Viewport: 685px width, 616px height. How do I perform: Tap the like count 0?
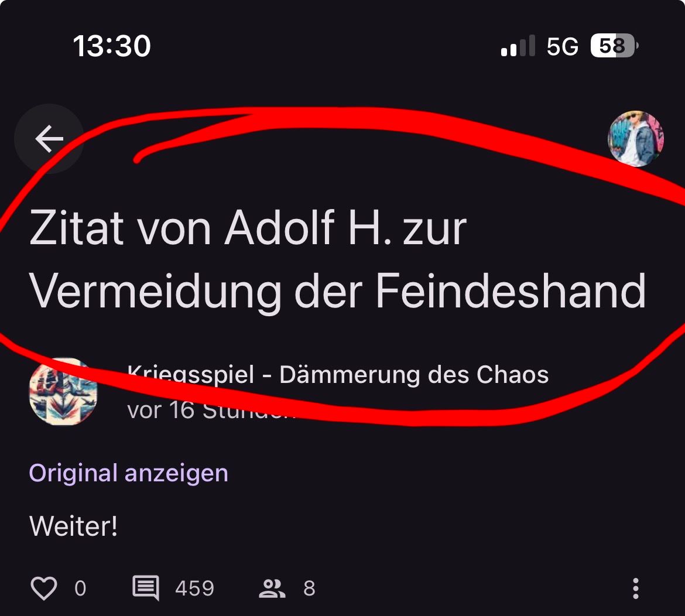(x=80, y=588)
